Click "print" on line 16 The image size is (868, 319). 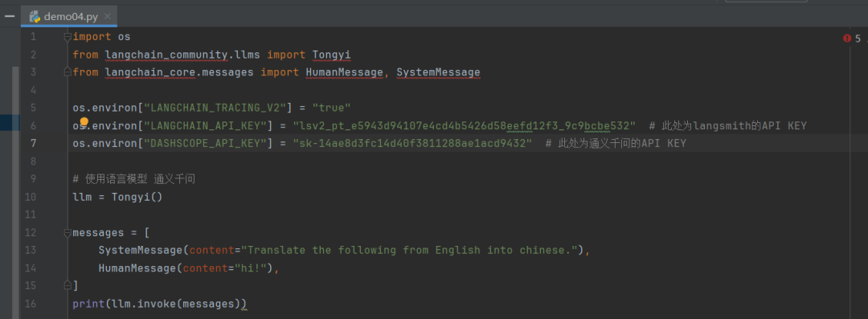click(88, 304)
